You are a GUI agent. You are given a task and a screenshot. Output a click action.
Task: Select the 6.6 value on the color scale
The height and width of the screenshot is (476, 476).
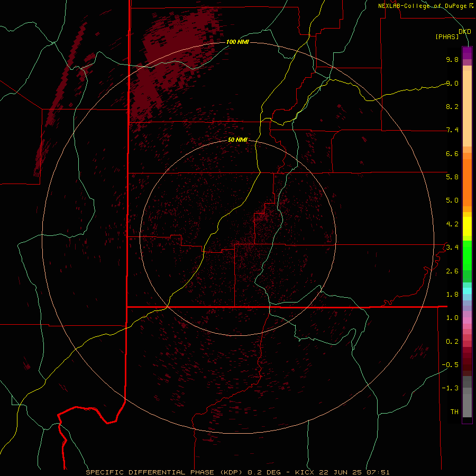(452, 153)
